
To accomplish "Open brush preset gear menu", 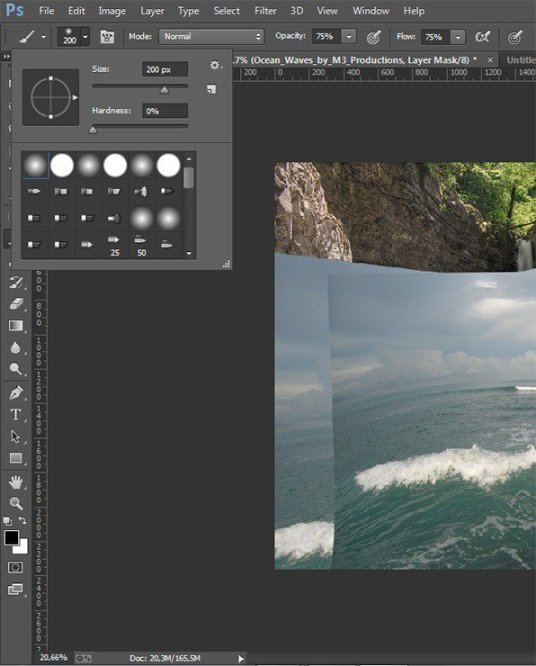I will pos(215,65).
